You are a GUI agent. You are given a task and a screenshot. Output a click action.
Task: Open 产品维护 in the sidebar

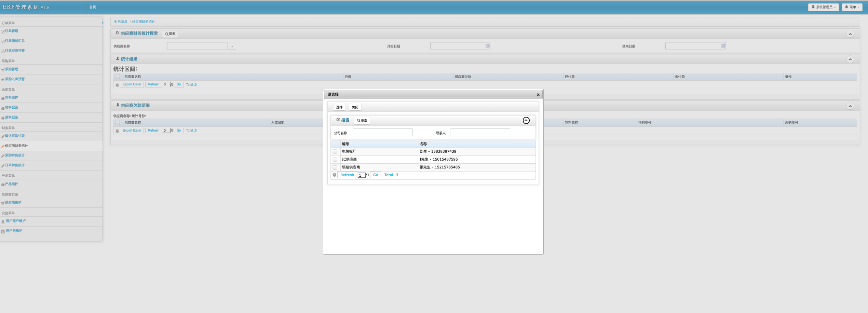(x=12, y=184)
